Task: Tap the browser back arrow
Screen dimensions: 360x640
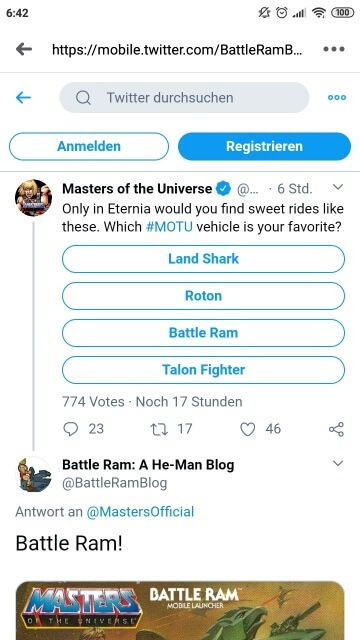Action: coord(24,49)
